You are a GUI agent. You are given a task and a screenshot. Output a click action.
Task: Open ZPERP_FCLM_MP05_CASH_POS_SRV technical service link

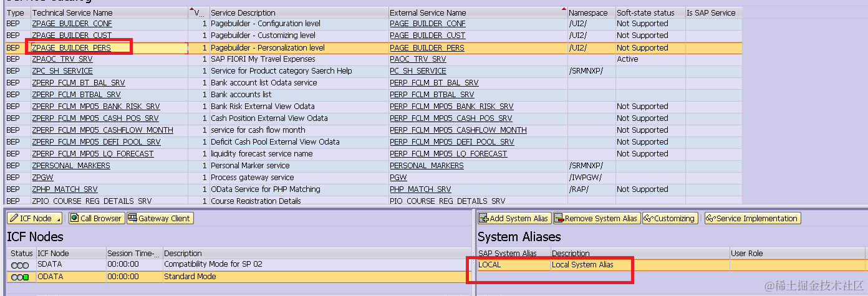point(95,118)
